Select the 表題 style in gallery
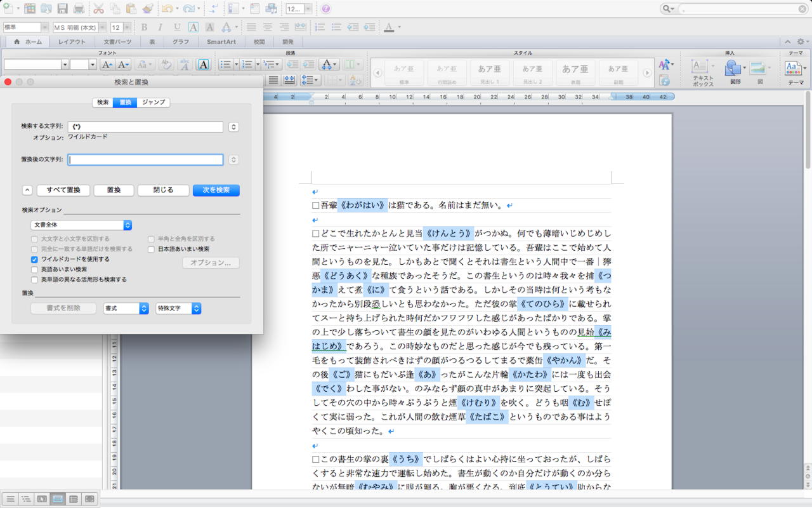Screen dimensions: 812x508 (575, 72)
